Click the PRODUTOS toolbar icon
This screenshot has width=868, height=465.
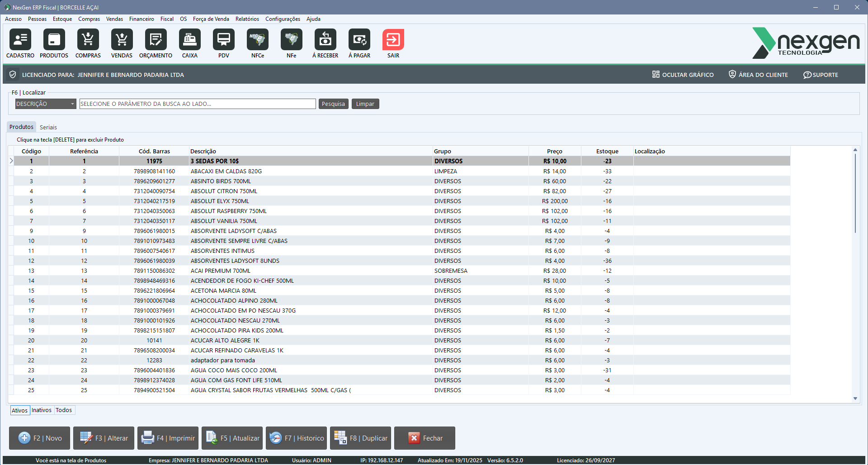54,40
